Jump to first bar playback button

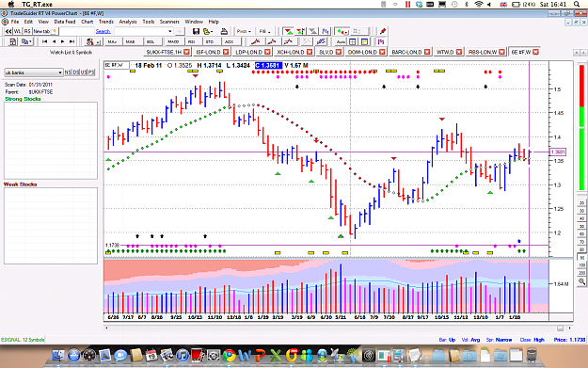tap(44, 41)
